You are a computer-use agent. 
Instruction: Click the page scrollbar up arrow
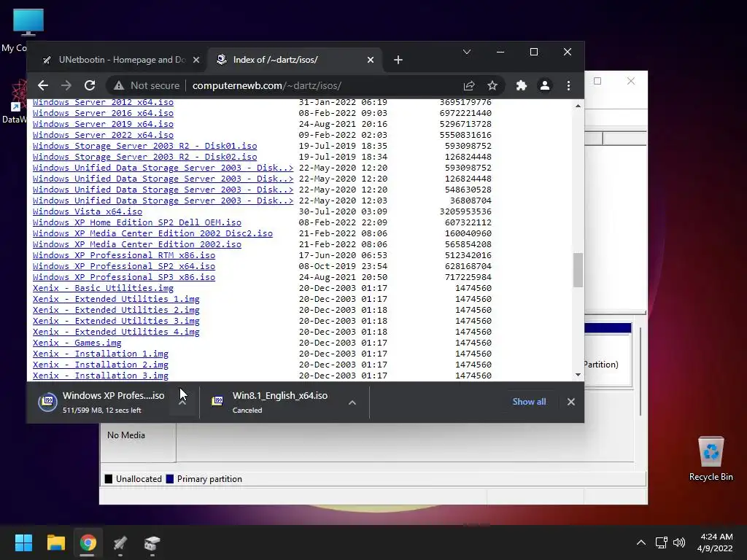click(x=578, y=106)
